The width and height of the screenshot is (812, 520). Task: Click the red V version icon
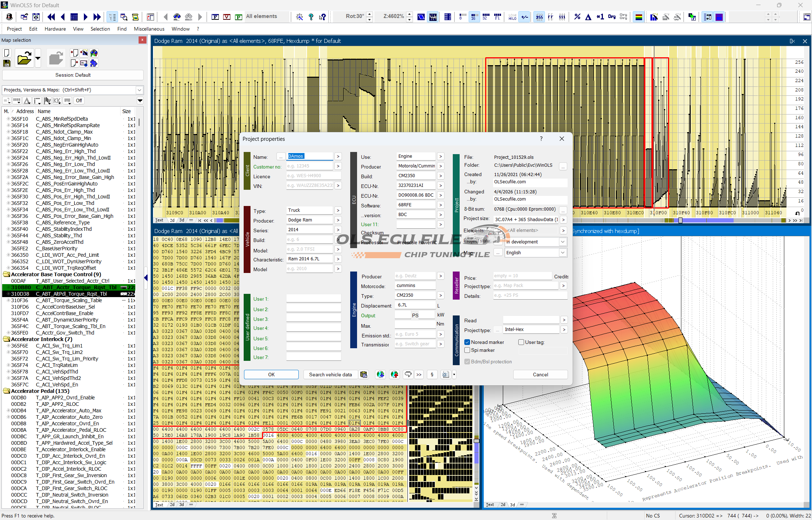(x=227, y=17)
